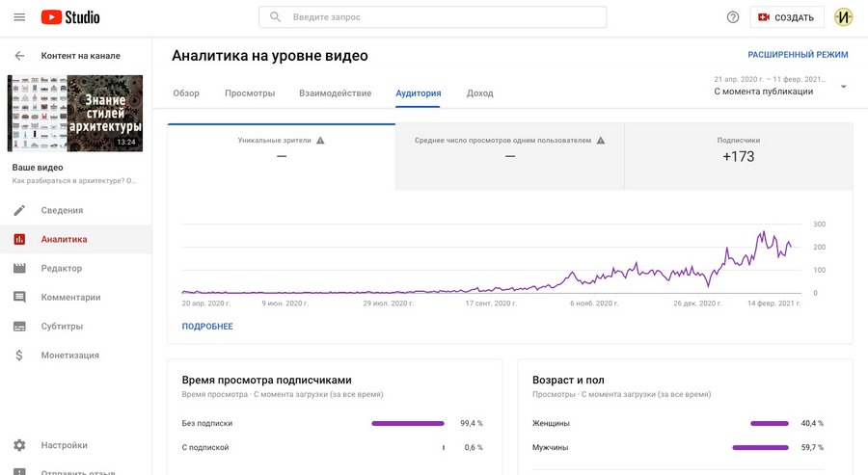The width and height of the screenshot is (868, 475).
Task: Open Сведения pencil item in sidebar
Action: 62,210
